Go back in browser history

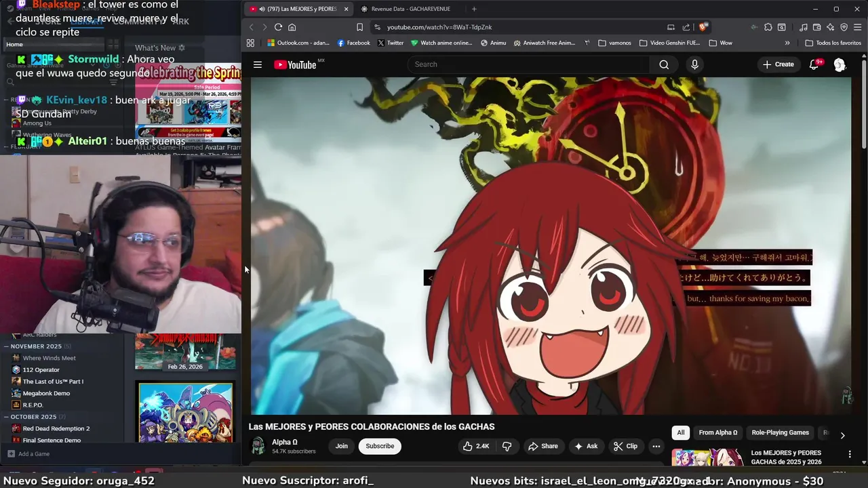coord(251,27)
